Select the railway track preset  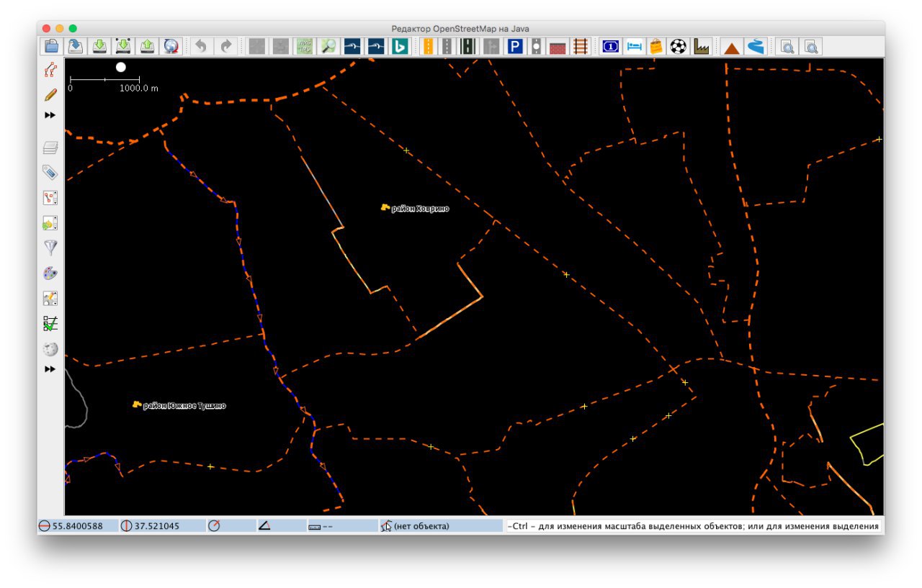(x=580, y=47)
